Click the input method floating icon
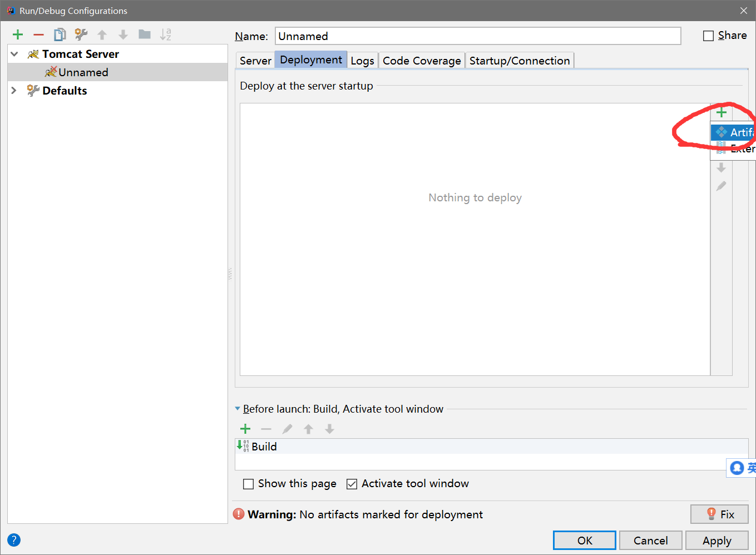The image size is (756, 555). pos(737,468)
